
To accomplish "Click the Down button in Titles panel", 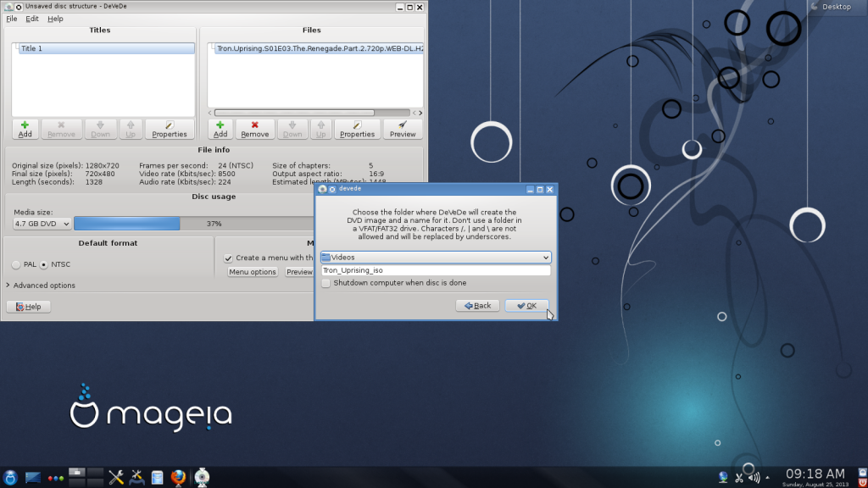I will 100,129.
